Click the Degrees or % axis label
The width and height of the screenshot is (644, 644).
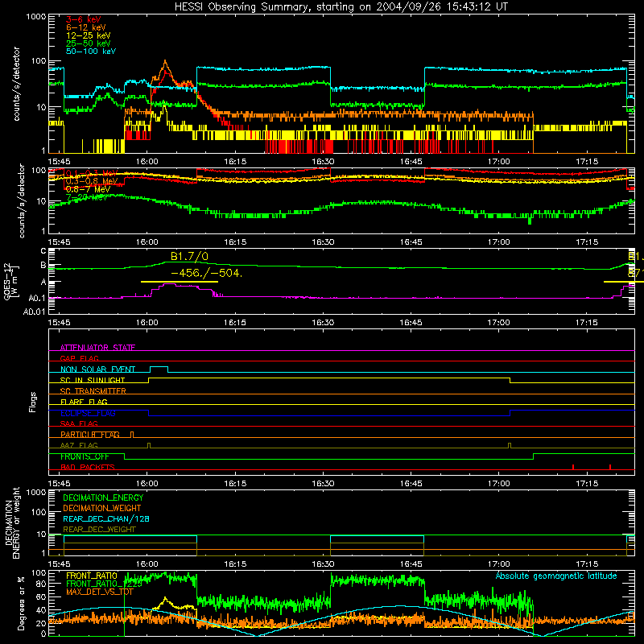coord(21,603)
